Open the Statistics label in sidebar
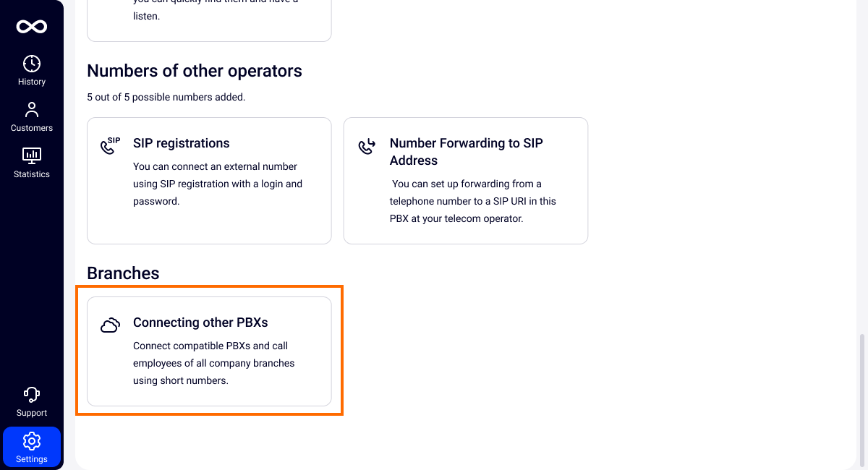This screenshot has height=470, width=868. click(x=32, y=174)
